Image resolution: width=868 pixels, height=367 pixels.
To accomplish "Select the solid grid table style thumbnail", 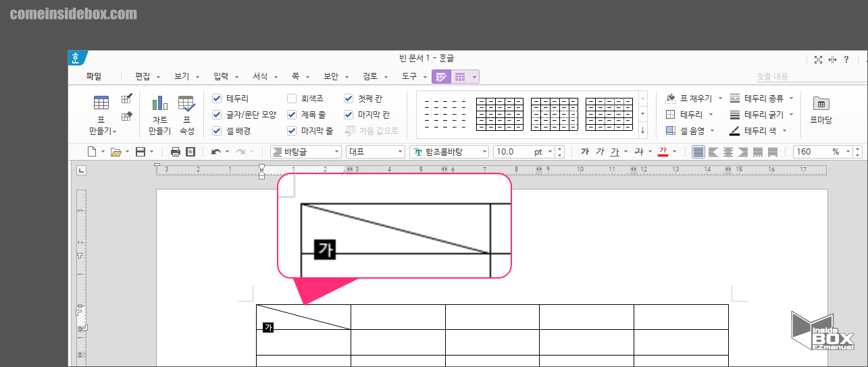I will point(499,114).
